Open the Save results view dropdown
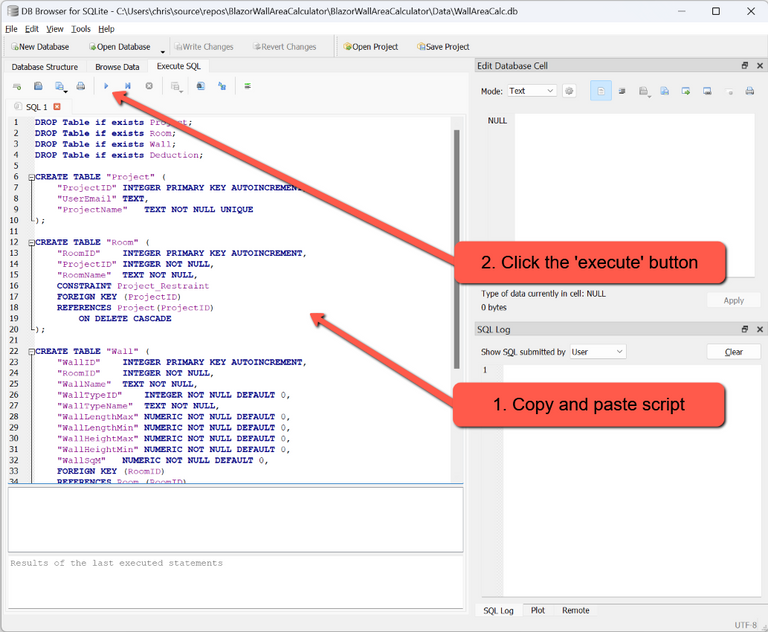This screenshot has width=768, height=632. pos(176,87)
